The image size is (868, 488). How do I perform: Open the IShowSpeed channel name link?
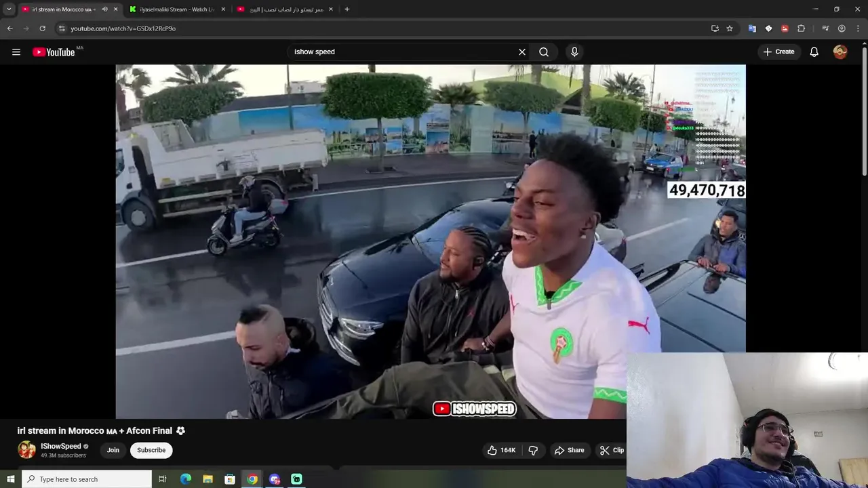pos(61,446)
